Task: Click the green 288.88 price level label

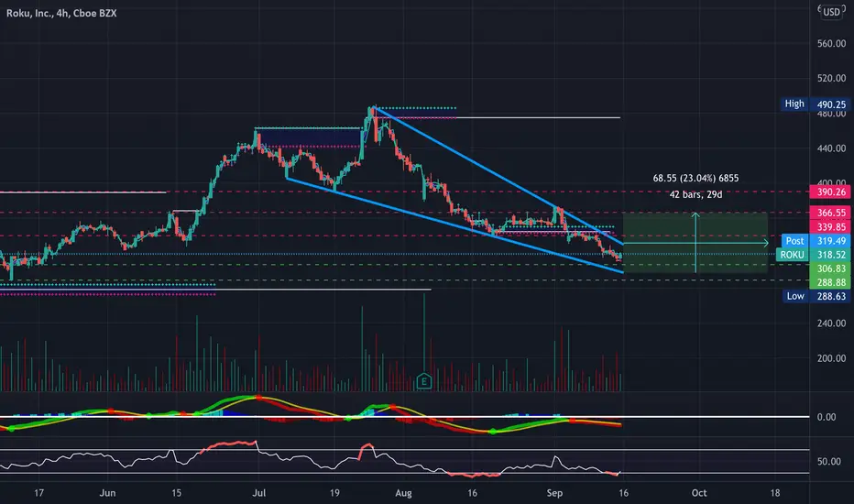Action: (x=830, y=282)
